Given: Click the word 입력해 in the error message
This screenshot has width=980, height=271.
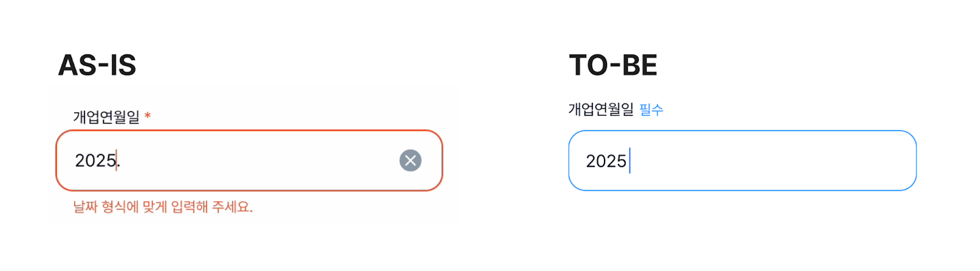Looking at the screenshot, I should (x=189, y=207).
